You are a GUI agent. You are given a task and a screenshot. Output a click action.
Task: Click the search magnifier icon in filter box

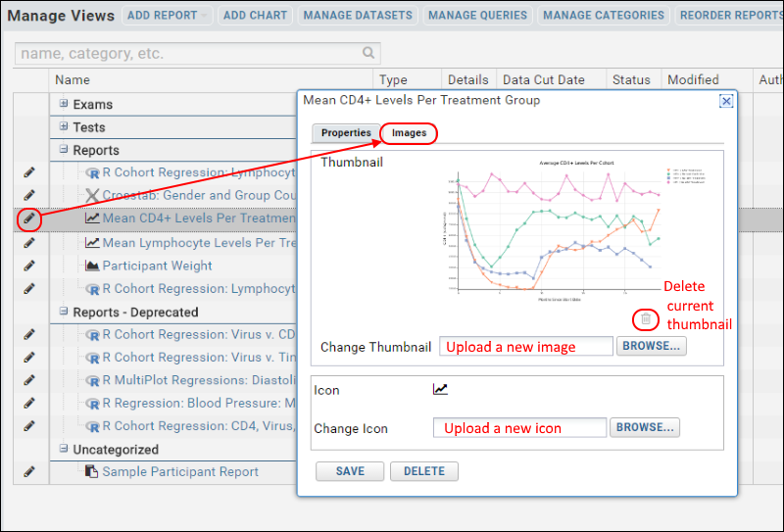368,53
